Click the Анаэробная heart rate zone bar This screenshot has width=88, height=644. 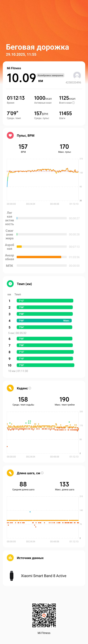(41, 257)
